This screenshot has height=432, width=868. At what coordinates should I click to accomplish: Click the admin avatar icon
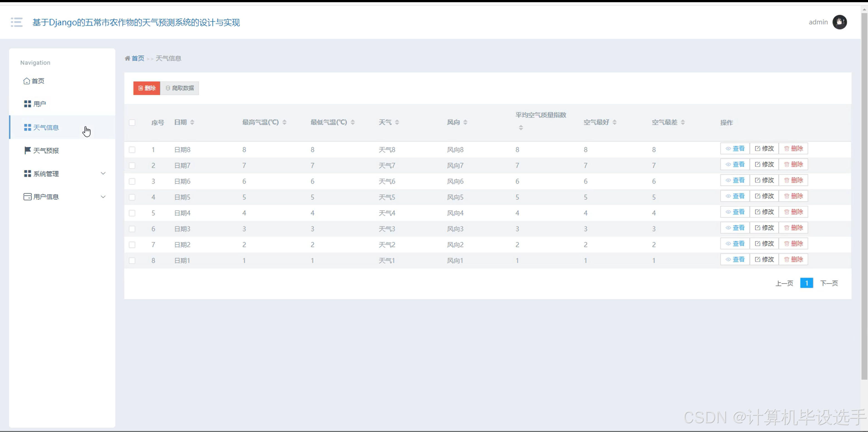(839, 22)
